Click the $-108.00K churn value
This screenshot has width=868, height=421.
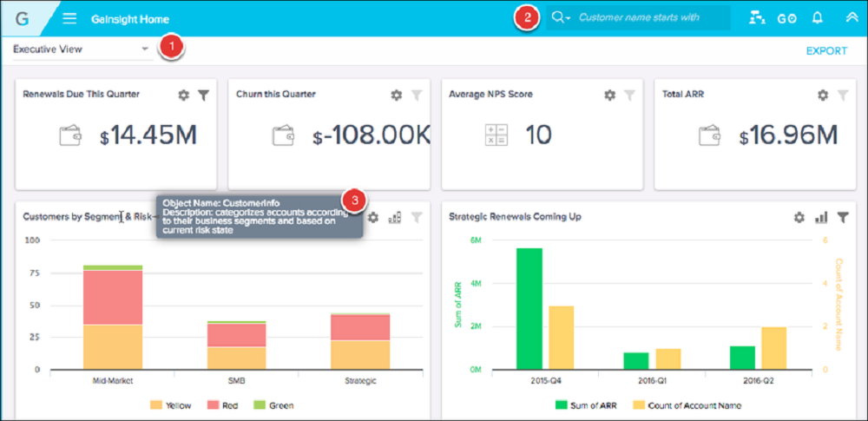pos(371,136)
